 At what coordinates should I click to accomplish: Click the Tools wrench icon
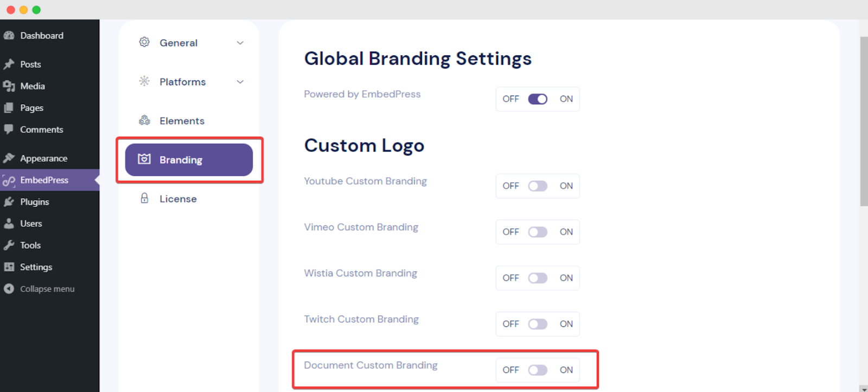(x=9, y=245)
